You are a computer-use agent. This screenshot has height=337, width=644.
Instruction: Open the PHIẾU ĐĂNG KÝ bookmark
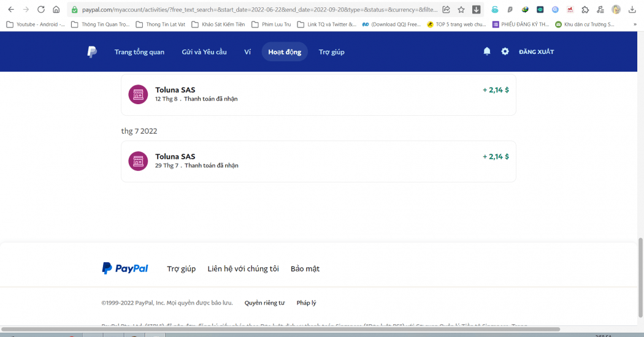521,25
